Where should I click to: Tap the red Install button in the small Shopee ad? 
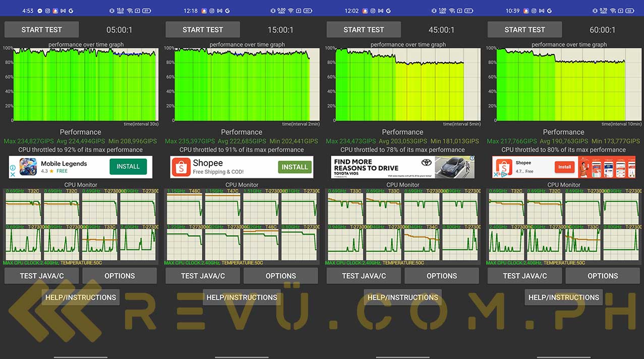[564, 167]
